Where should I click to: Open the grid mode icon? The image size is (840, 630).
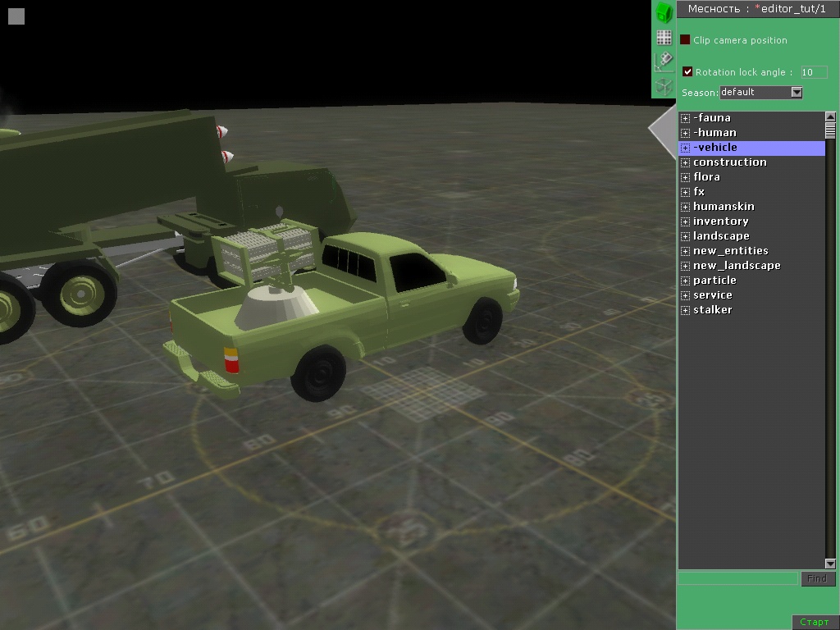tap(664, 38)
